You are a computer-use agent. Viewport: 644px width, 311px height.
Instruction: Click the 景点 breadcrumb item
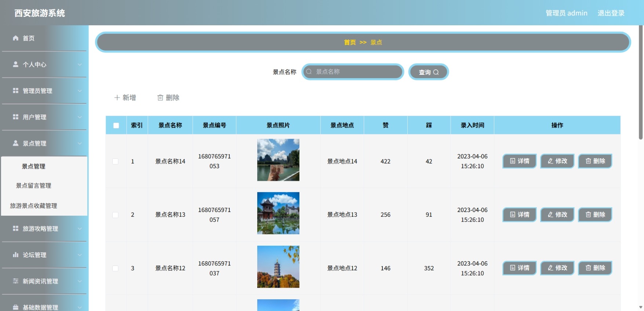pyautogui.click(x=376, y=43)
